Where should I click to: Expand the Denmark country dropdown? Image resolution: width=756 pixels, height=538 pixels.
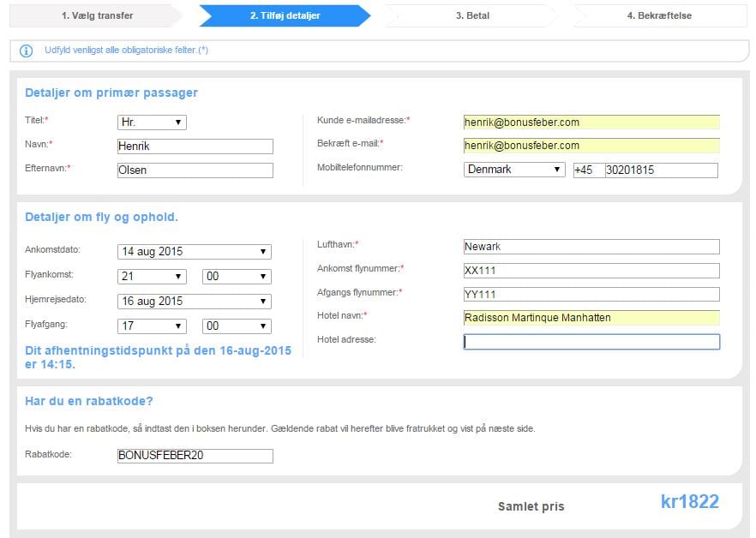coord(514,170)
